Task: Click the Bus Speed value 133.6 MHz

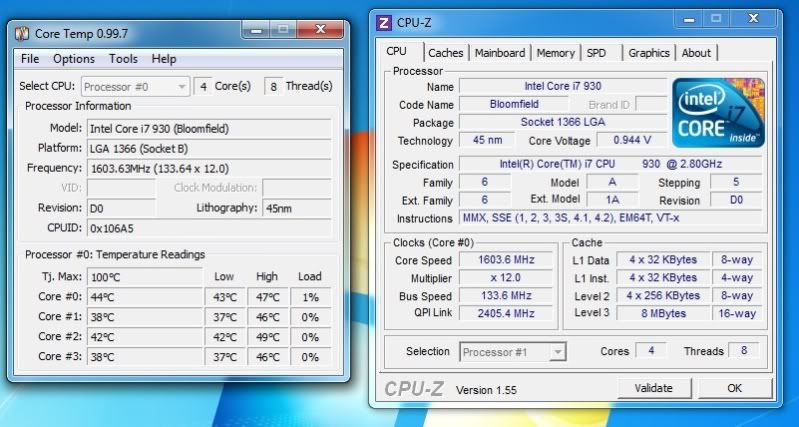Action: click(x=506, y=296)
